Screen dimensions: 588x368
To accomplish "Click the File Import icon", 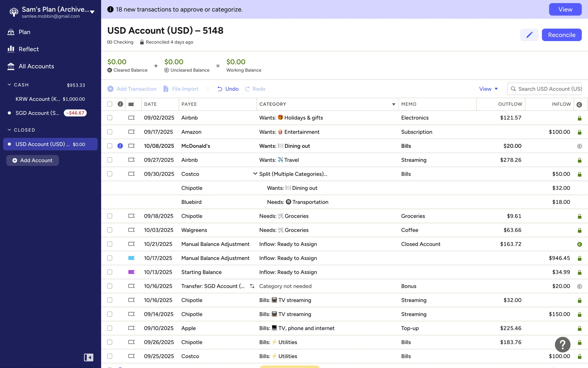I will coord(166,89).
